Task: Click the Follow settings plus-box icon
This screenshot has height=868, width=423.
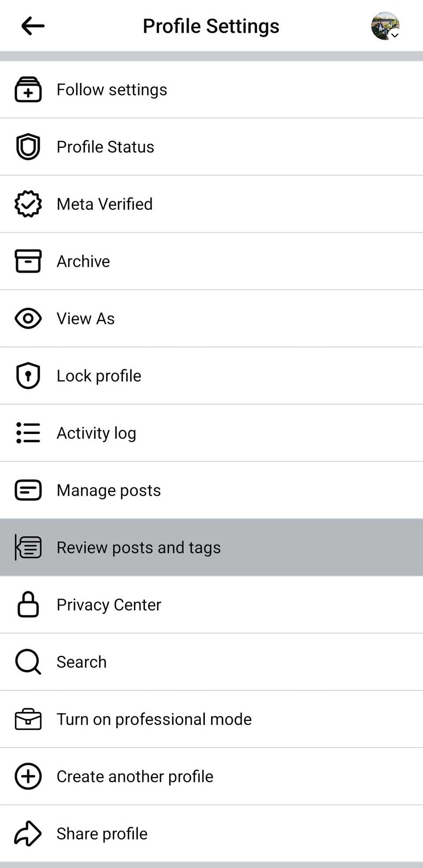Action: point(28,90)
